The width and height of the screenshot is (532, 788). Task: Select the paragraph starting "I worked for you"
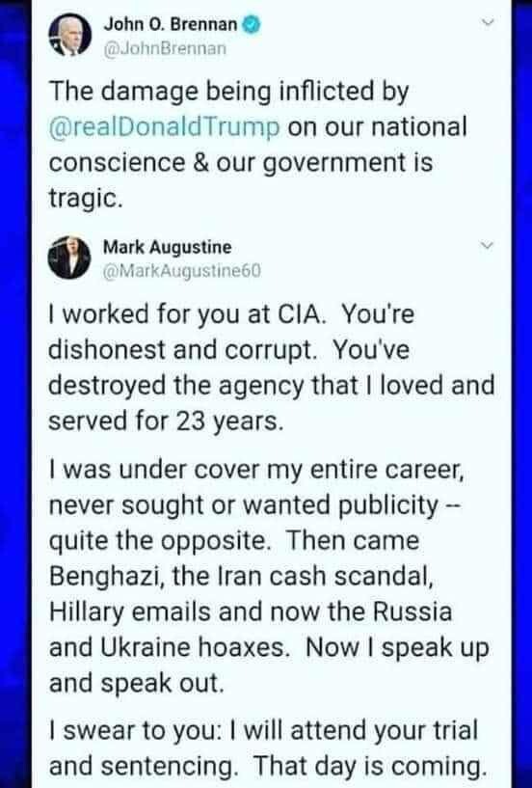click(272, 367)
